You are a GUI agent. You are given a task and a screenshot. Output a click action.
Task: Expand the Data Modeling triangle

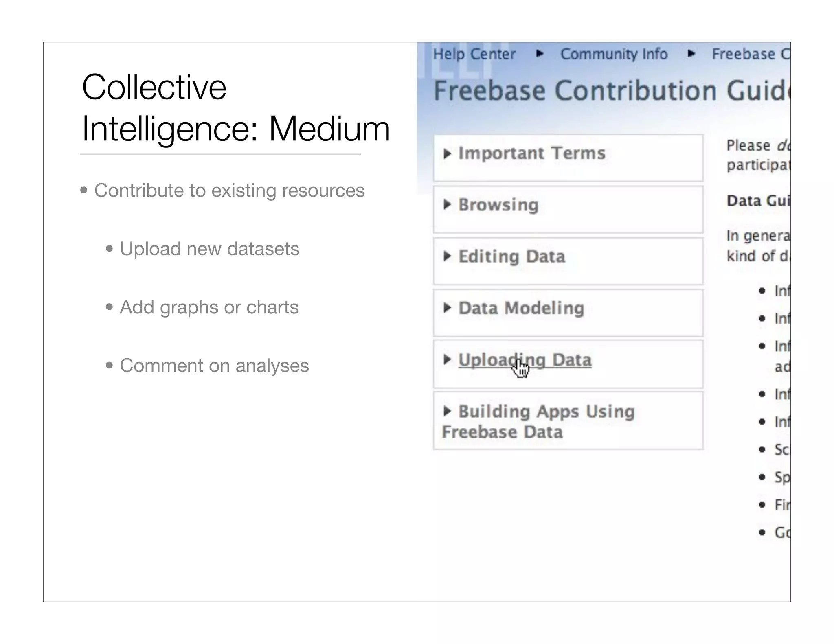point(447,308)
